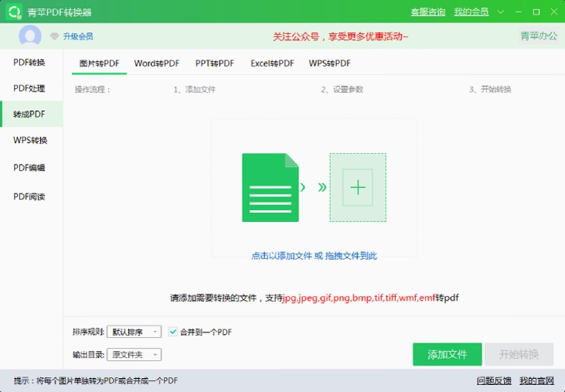Screen dimensions: 565x392
Task: Open the 我的官网 link
Action: pyautogui.click(x=537, y=380)
